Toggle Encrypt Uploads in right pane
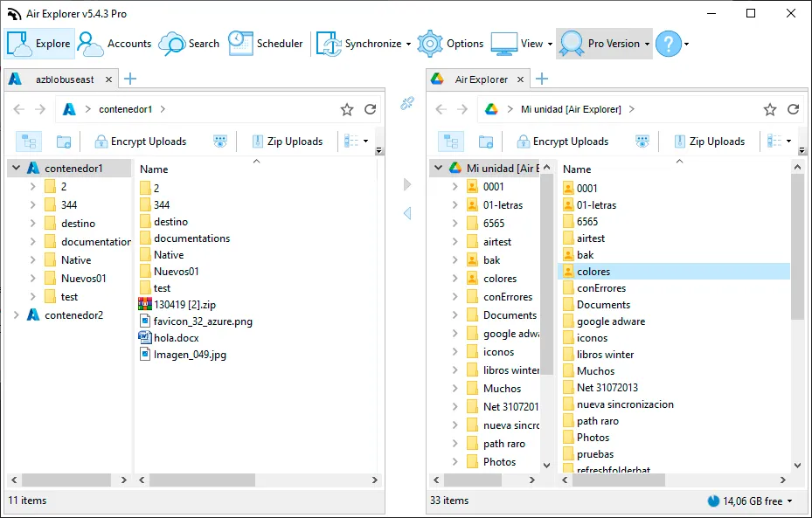Viewport: 812px width, 518px height. tap(562, 142)
